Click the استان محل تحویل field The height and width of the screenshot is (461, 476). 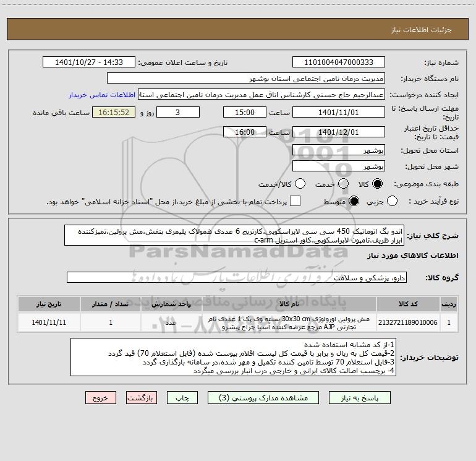click(x=339, y=150)
